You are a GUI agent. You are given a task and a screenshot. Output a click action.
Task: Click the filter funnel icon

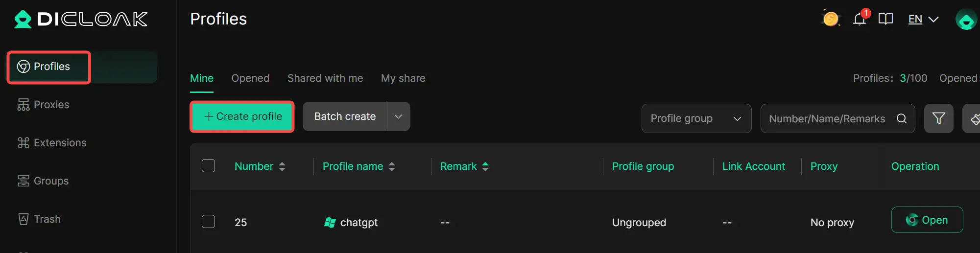click(x=938, y=118)
